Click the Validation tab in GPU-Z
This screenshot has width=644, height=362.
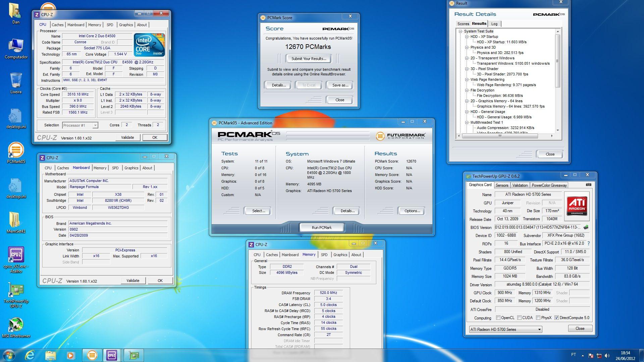[x=520, y=185]
